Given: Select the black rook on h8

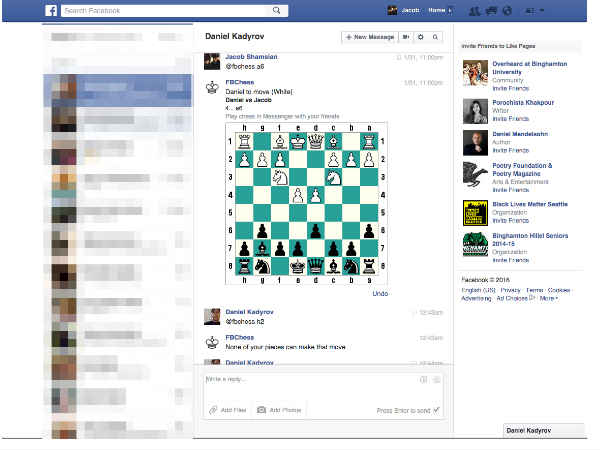Looking at the screenshot, I should click(x=245, y=266).
